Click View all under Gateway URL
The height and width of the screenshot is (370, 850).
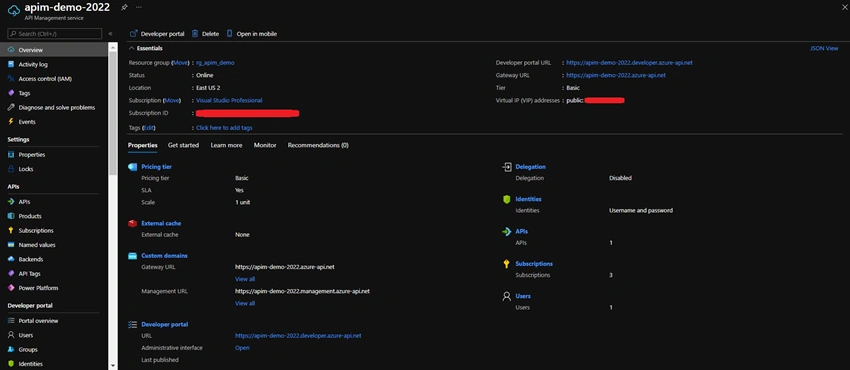(245, 279)
